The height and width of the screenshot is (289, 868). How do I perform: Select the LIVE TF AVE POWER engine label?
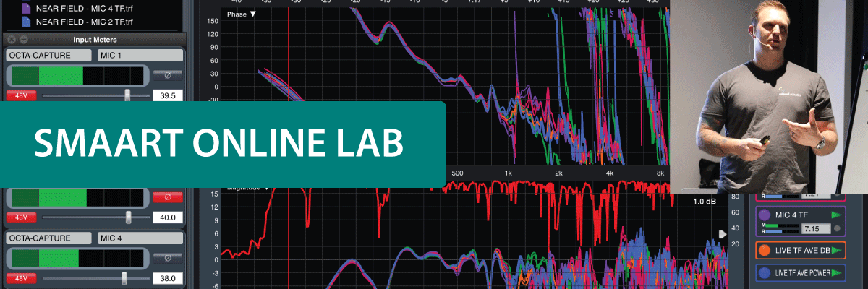coord(802,272)
